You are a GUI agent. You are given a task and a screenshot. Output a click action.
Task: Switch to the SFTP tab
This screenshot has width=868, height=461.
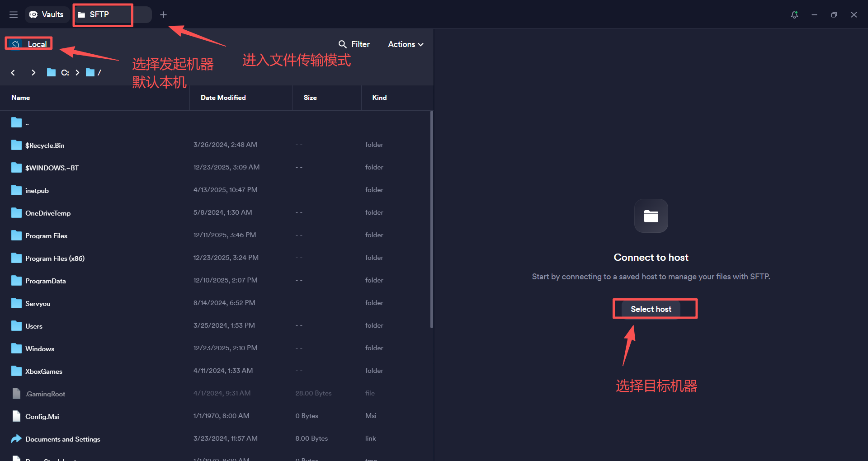click(99, 15)
